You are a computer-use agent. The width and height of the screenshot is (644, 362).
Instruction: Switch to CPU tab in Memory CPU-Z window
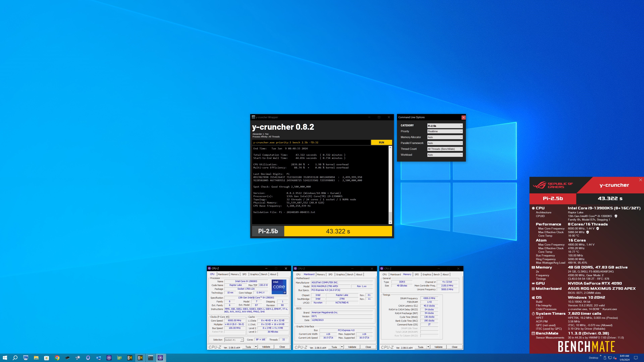click(x=385, y=275)
